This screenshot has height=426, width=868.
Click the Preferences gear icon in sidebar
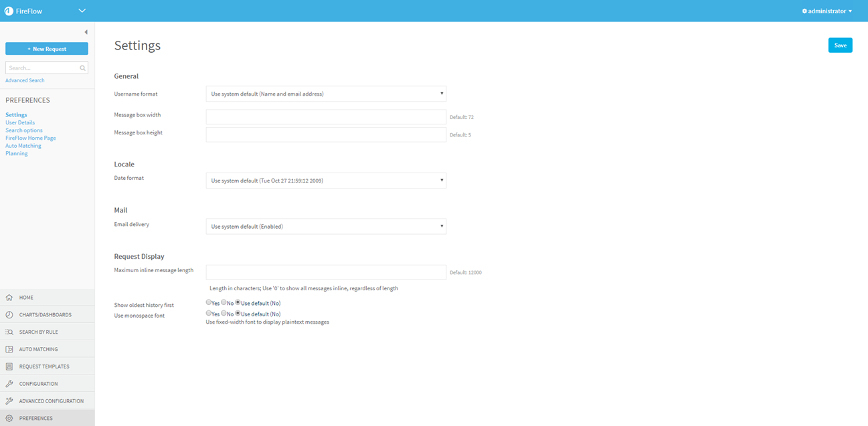(9, 418)
